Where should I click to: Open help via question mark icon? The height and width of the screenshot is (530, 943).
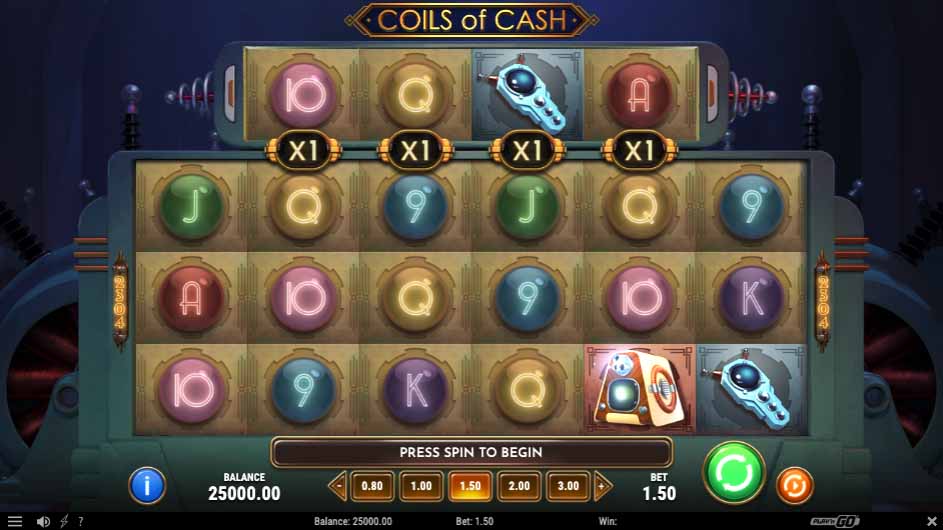[81, 522]
